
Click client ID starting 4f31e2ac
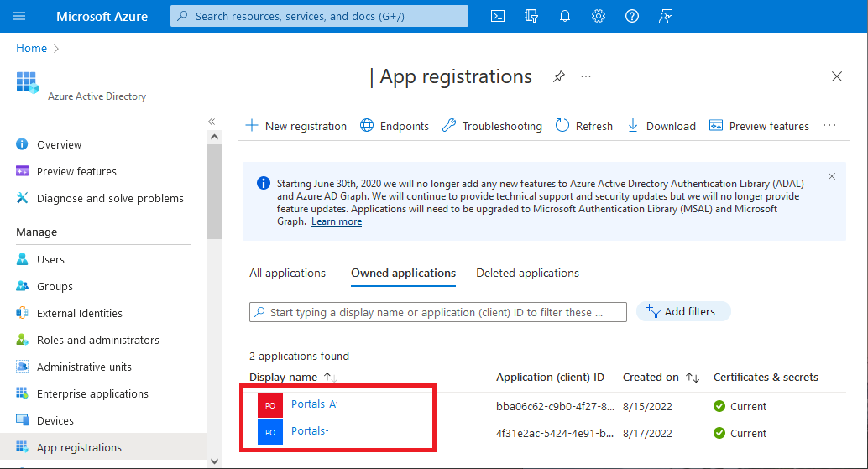555,434
